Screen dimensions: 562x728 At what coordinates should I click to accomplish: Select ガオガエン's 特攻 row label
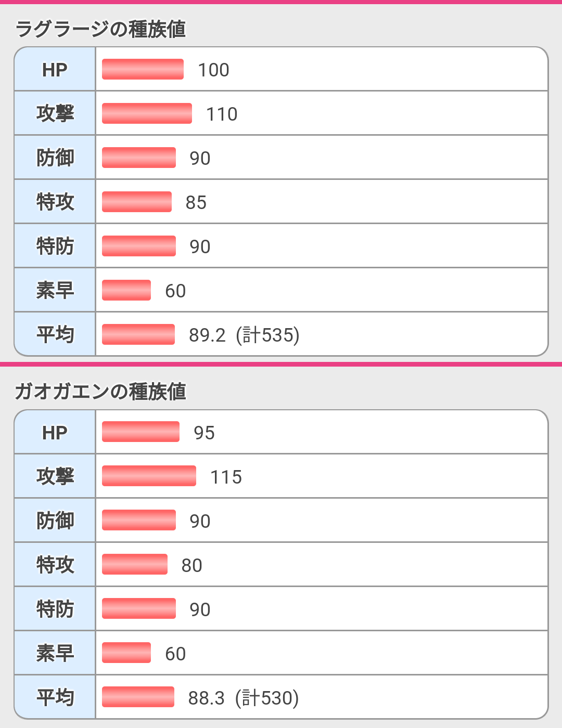pyautogui.click(x=55, y=565)
